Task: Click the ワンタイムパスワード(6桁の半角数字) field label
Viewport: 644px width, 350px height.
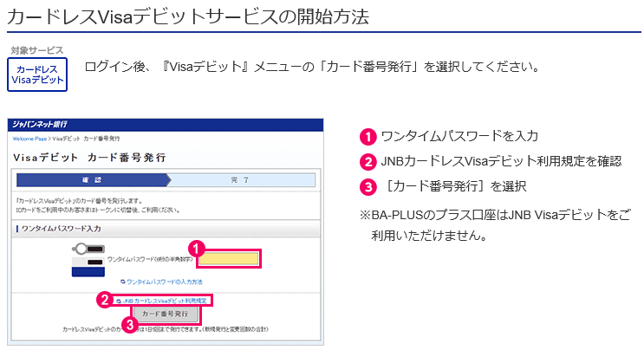Action: pyautogui.click(x=150, y=259)
